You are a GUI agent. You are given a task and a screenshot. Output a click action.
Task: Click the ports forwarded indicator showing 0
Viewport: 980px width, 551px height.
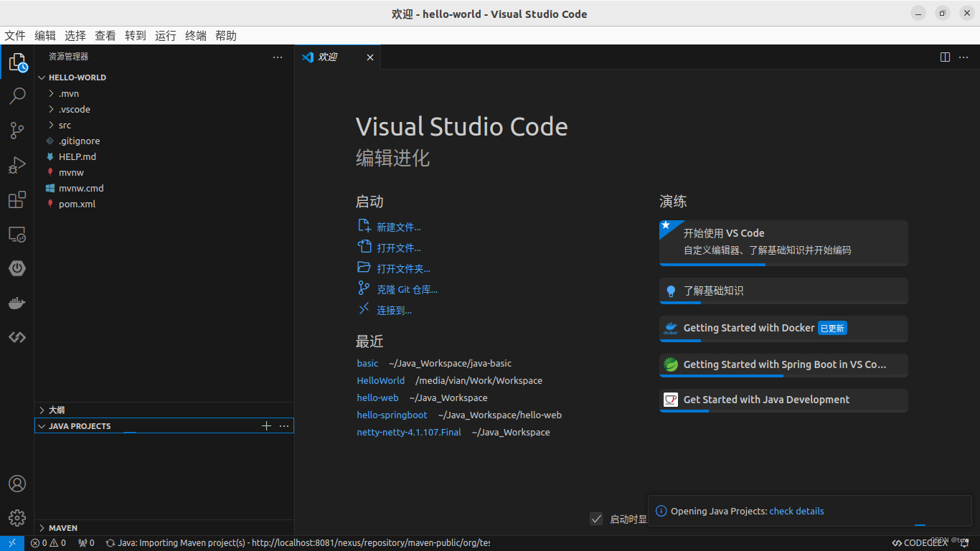click(86, 543)
